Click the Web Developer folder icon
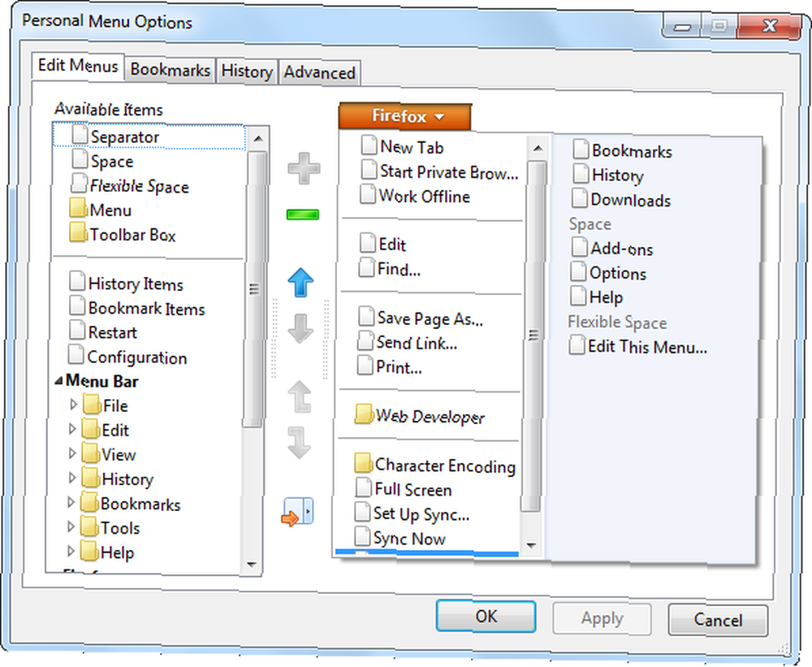Screen dimensions: 812x667 tap(364, 414)
